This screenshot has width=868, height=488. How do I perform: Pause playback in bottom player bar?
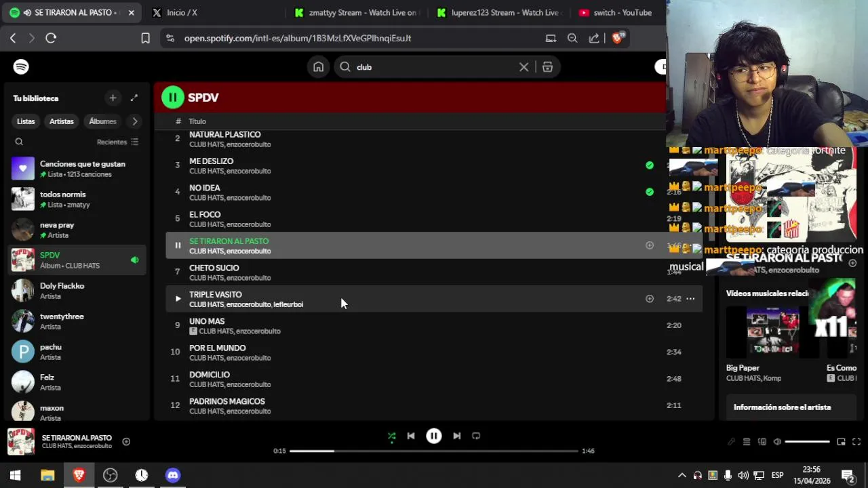pos(434,436)
